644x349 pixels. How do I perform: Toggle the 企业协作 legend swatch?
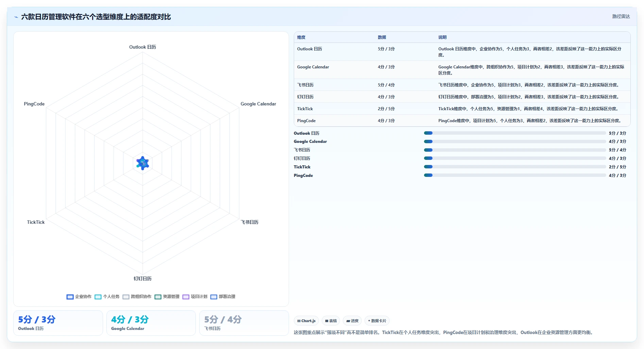tap(70, 297)
